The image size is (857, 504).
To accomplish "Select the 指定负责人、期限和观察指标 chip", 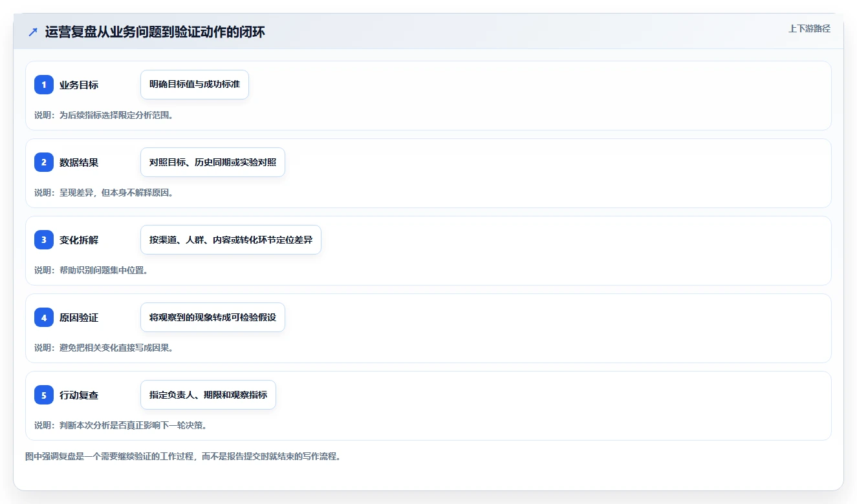I will (x=208, y=395).
